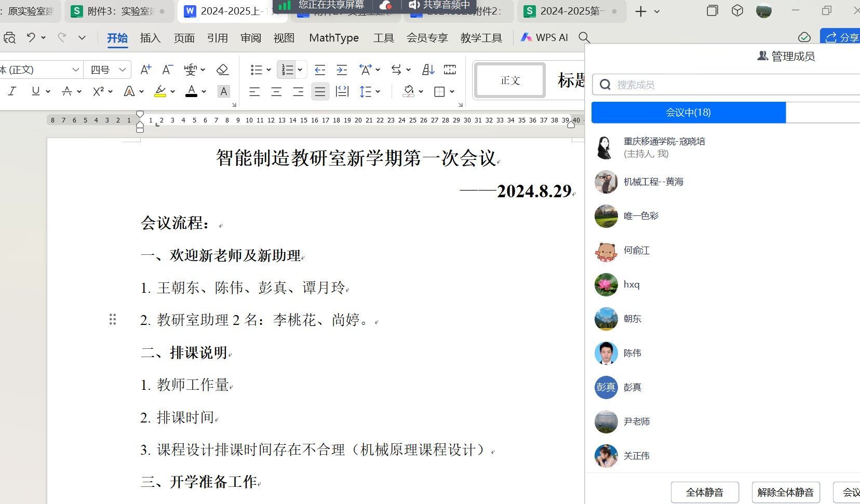Click the sort icon in paragraph tools
The height and width of the screenshot is (504, 860).
click(428, 70)
